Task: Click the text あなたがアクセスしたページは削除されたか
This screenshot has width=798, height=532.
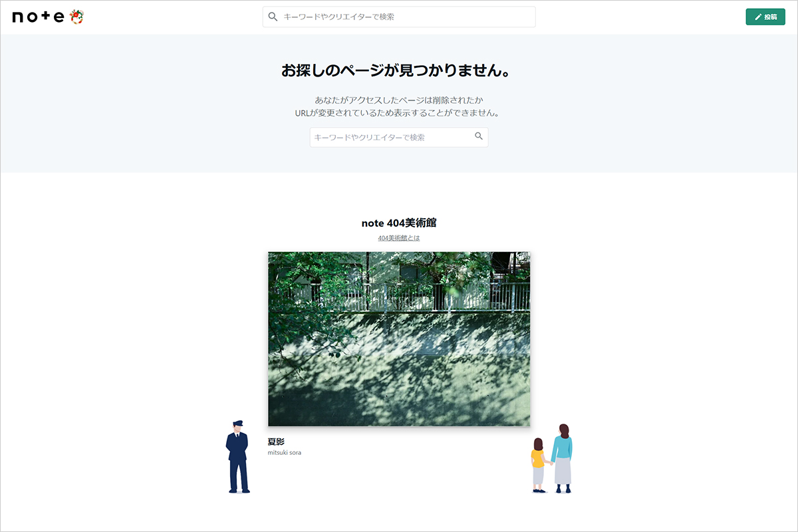Action: 399,100
